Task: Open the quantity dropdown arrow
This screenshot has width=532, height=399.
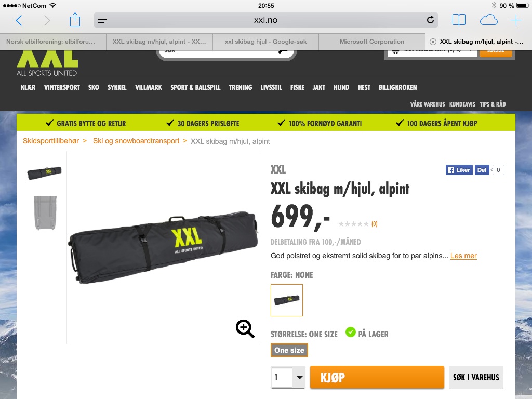Action: [299, 377]
